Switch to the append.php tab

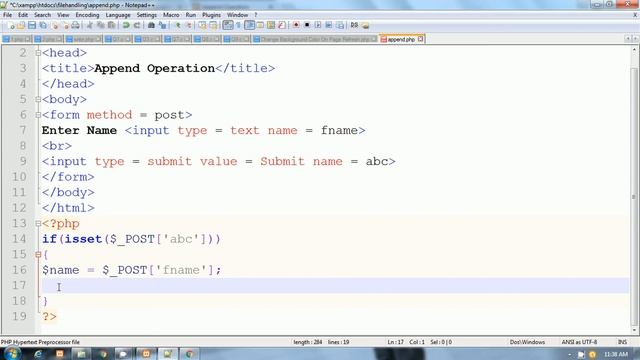[402, 39]
